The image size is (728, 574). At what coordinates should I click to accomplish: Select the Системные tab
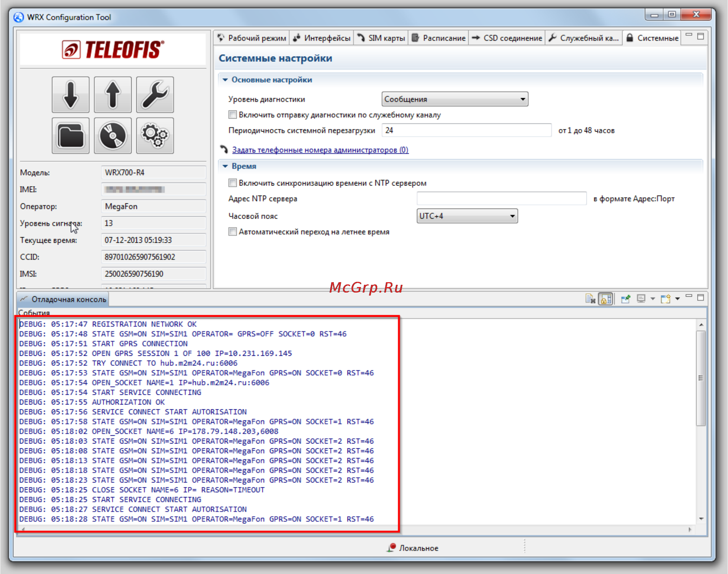tap(653, 38)
